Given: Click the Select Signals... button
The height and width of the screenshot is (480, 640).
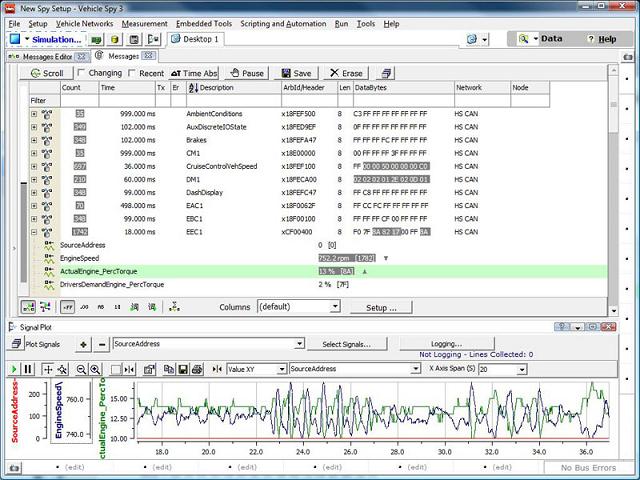Looking at the screenshot, I should click(x=346, y=344).
